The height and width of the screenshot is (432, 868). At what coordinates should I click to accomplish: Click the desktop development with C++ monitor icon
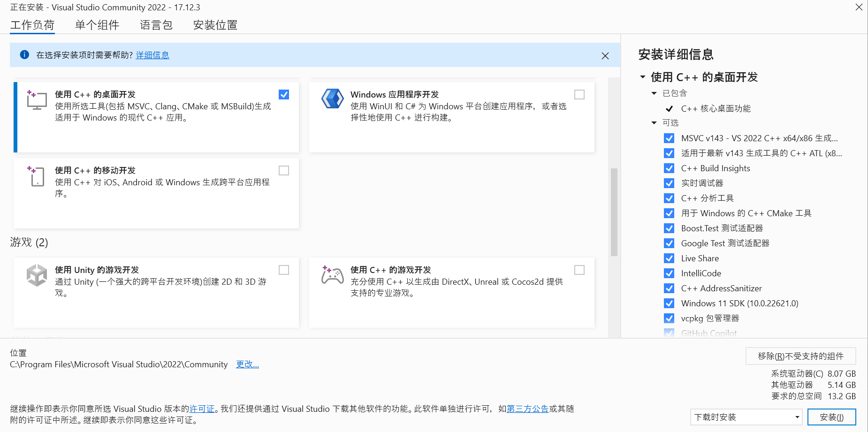coord(37,99)
